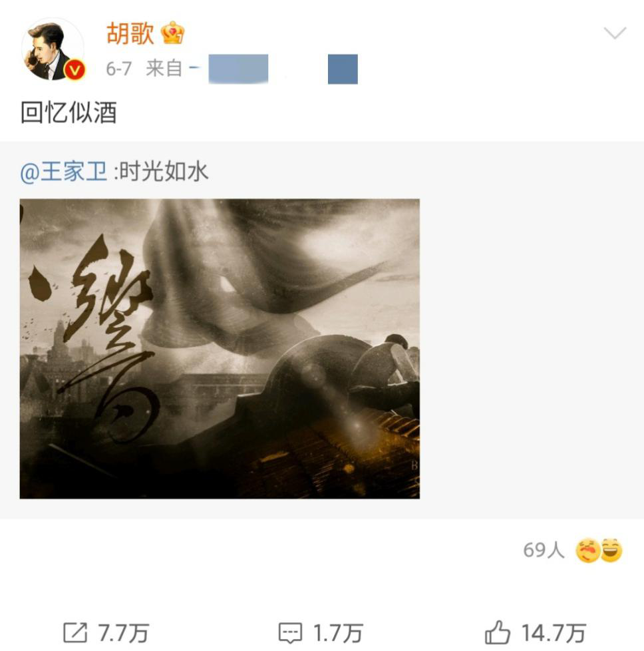Tap the 1.7万 comment count
Screen dimensions: 644x651
pyautogui.click(x=338, y=633)
